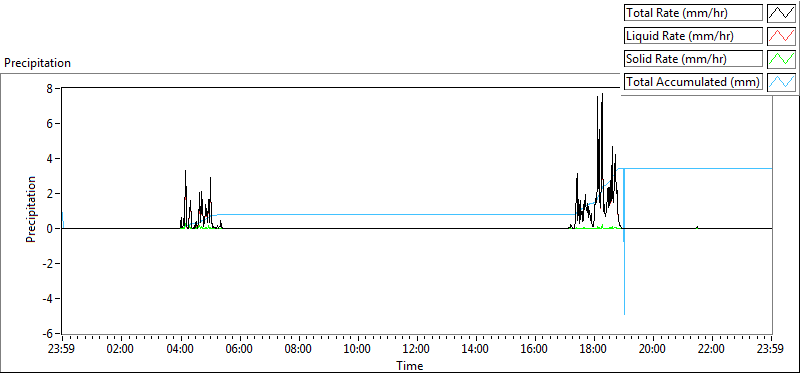Click the vertical Precipitation axis label

(x=32, y=209)
